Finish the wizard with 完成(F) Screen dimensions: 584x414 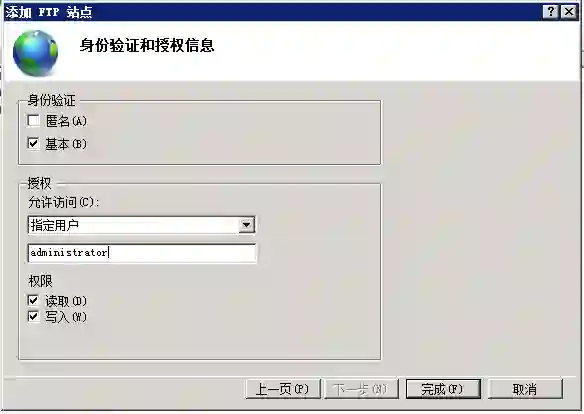443,389
